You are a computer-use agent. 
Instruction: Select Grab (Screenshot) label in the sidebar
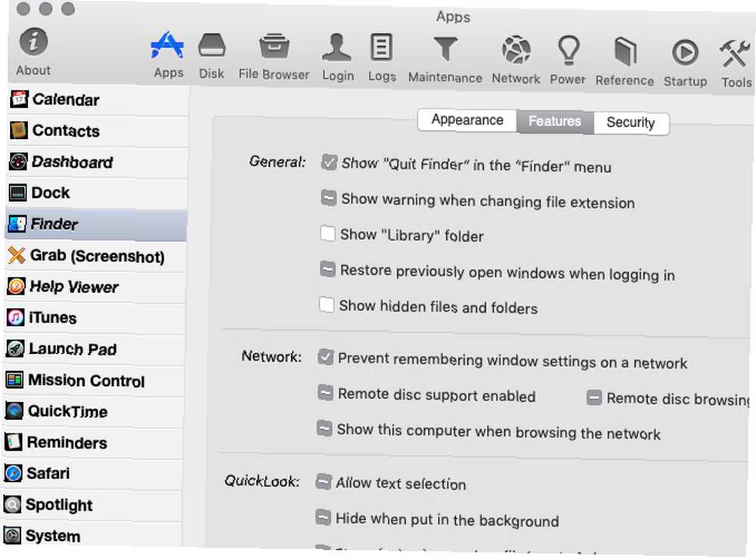tap(98, 256)
